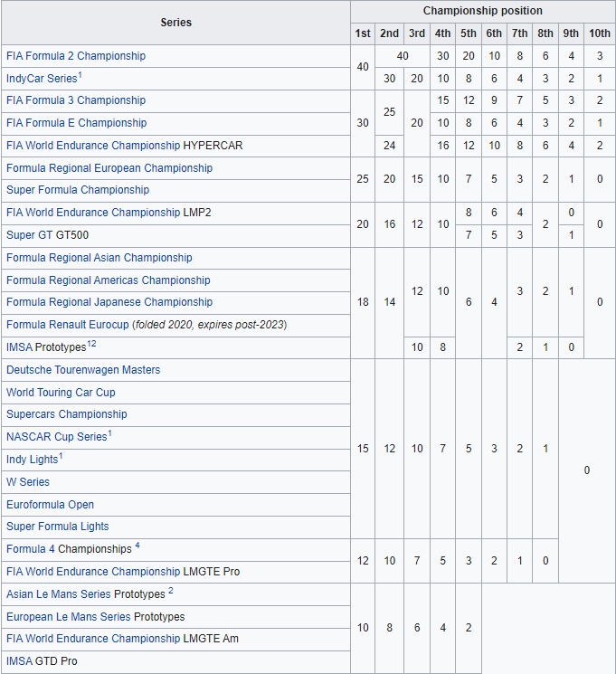Click the 7th column header
This screenshot has width=616, height=674.
[x=519, y=33]
